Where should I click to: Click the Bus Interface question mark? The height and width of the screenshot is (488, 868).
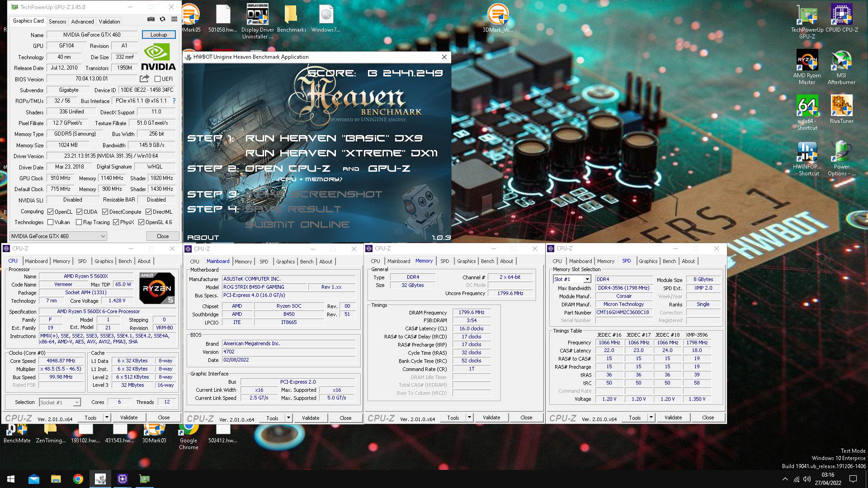pos(174,101)
